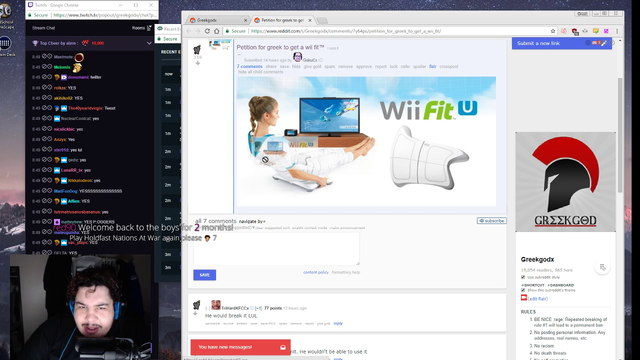Click the You have new messages notification

(240, 347)
